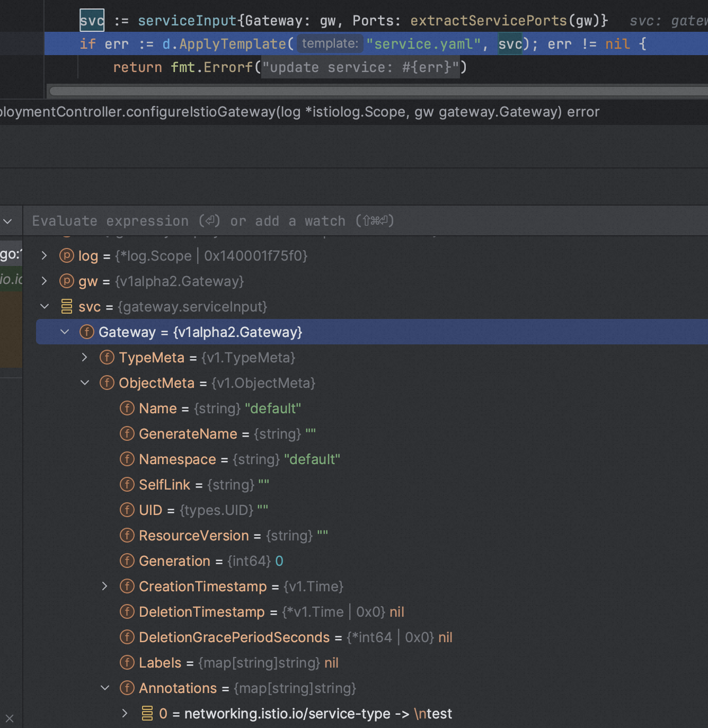Select the DeletionTimestamp nil row

[372, 612]
